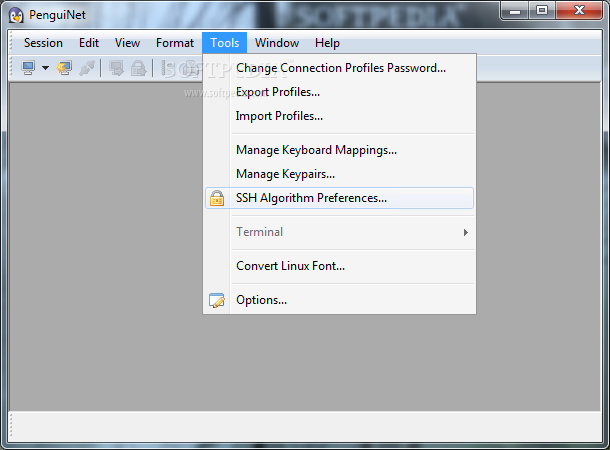Open the Edit menu

pyautogui.click(x=89, y=43)
